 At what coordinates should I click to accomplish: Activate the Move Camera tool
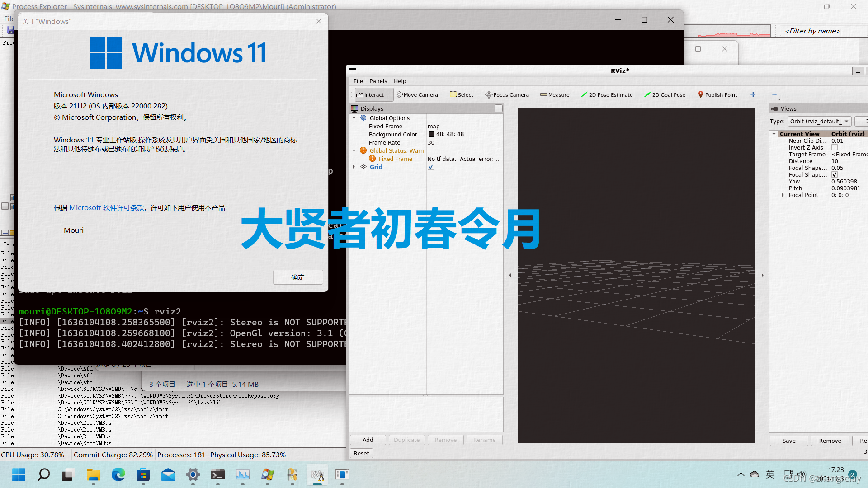(x=417, y=95)
